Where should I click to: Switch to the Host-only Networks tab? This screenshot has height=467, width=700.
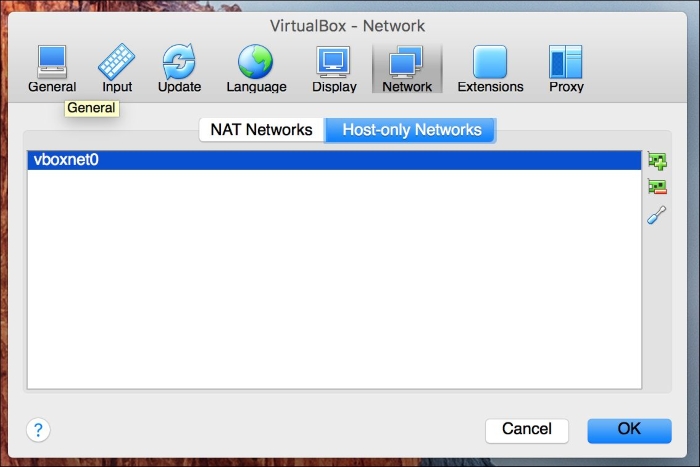pyautogui.click(x=411, y=130)
